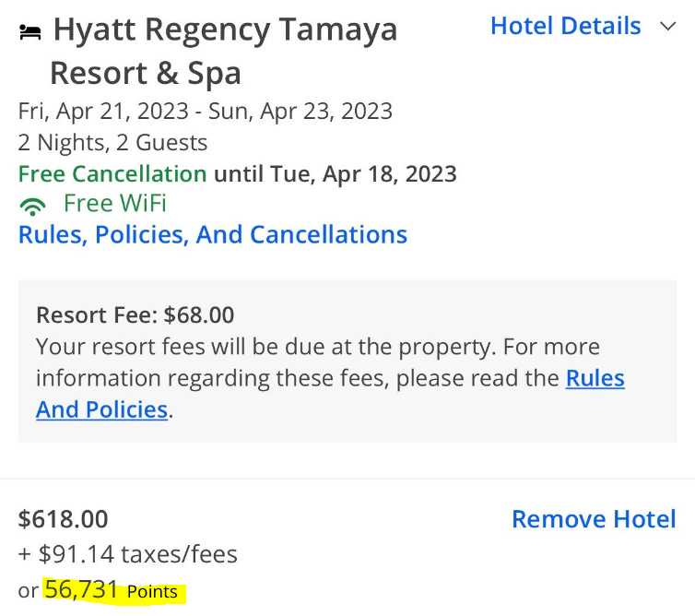Click the $91.14 taxes/fees line

coord(127,554)
